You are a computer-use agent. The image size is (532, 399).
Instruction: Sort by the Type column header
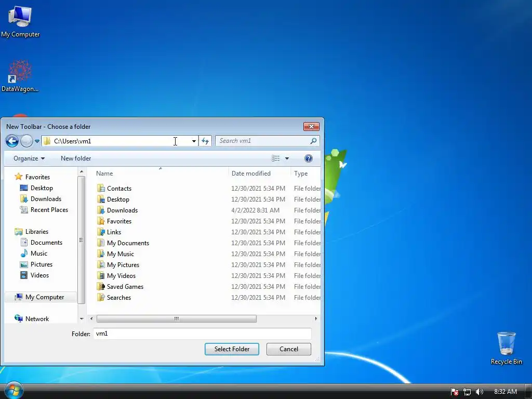[x=301, y=174]
